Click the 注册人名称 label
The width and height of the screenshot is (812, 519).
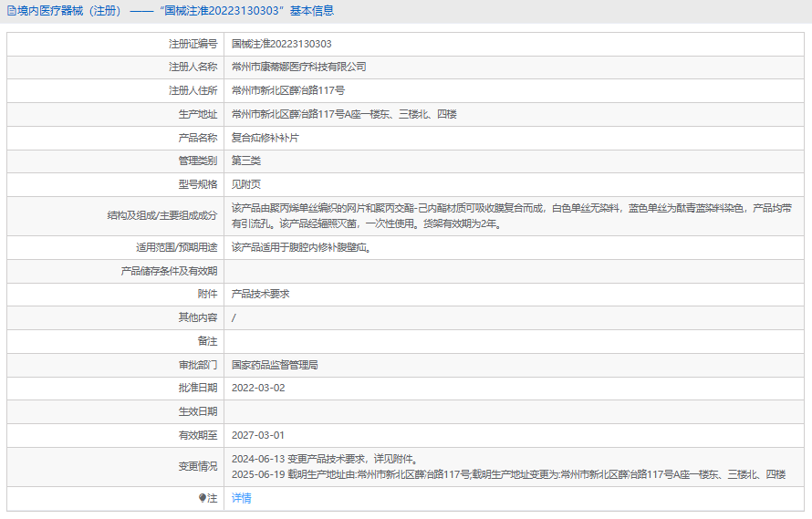click(193, 67)
